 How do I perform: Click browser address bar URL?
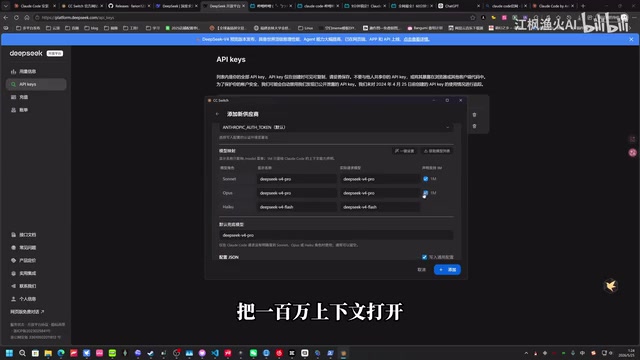[78, 18]
